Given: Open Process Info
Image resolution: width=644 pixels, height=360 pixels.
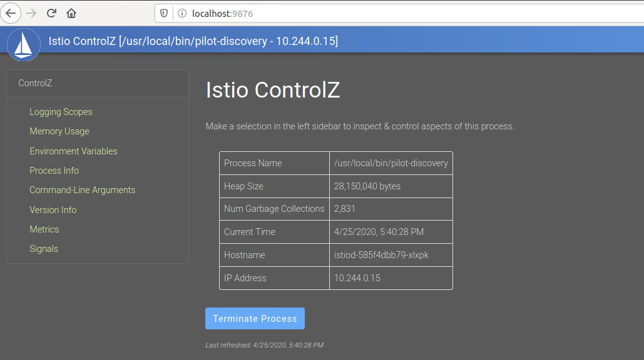Looking at the screenshot, I should point(54,170).
